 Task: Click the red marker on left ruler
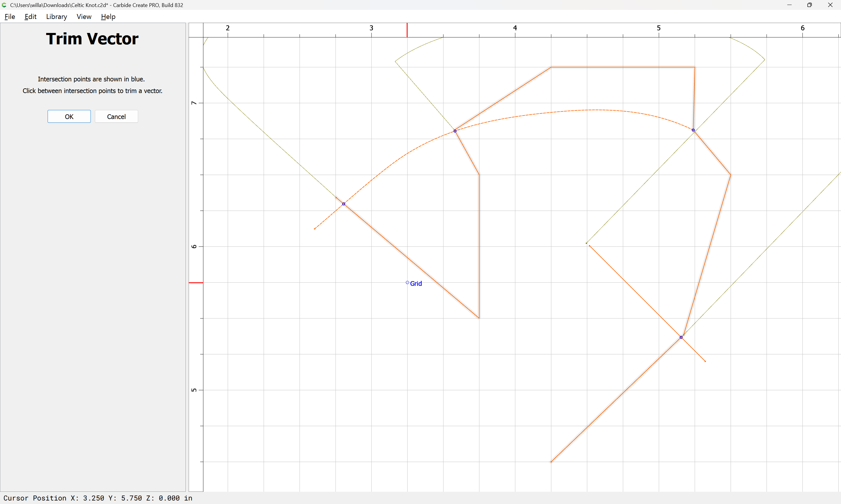pos(196,283)
